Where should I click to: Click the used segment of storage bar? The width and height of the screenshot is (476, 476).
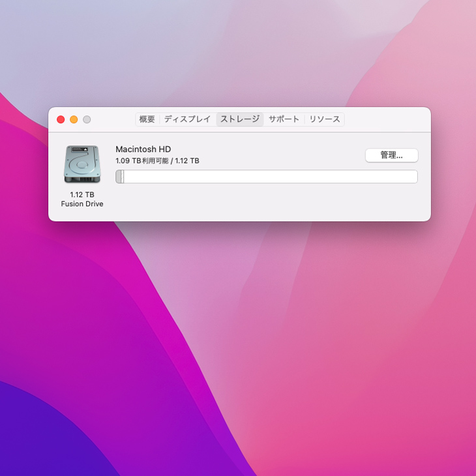(x=119, y=177)
